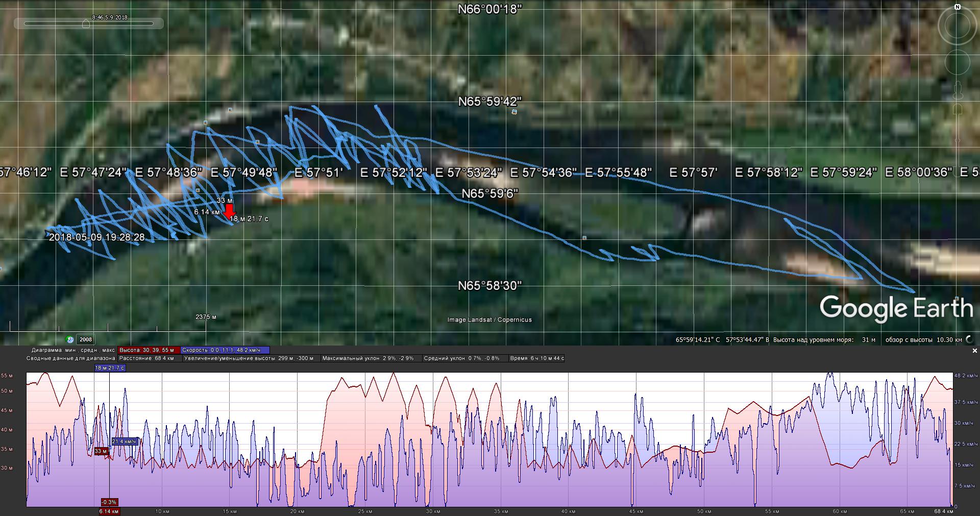Close the elevation profile panel
This screenshot has width=980, height=516.
coord(974,351)
